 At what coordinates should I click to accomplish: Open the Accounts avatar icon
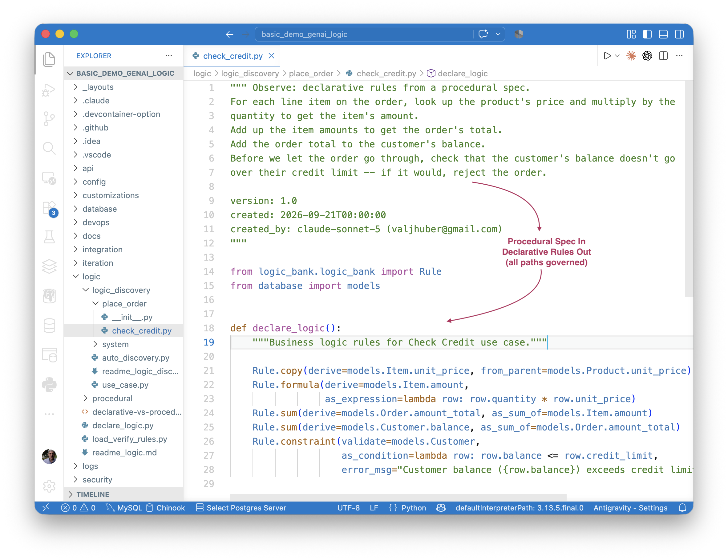[49, 456]
